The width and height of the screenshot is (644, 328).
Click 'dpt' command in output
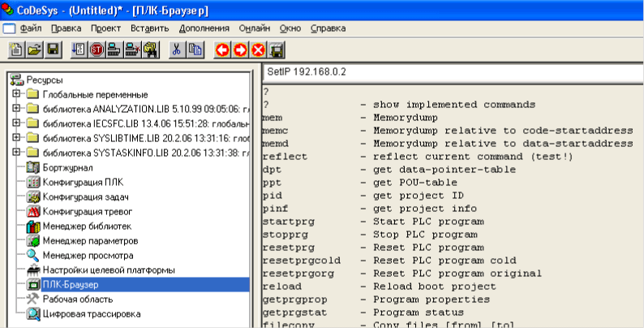click(273, 170)
